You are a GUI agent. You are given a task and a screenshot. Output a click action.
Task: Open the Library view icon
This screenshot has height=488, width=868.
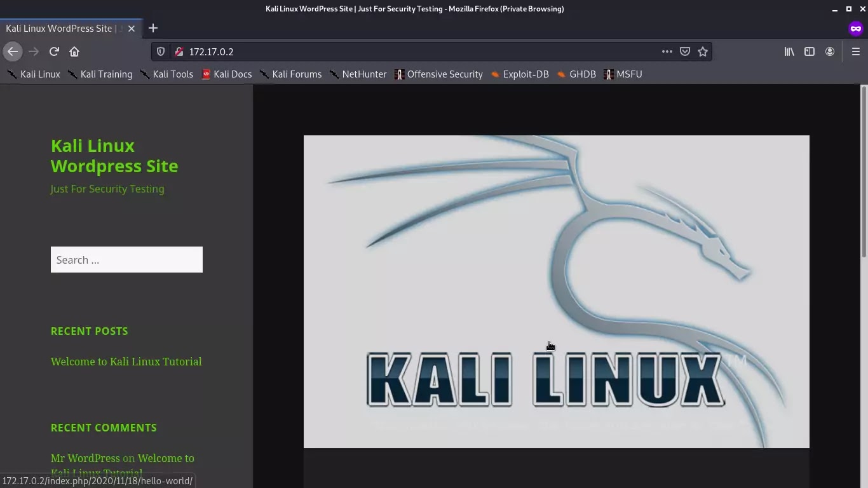point(789,51)
